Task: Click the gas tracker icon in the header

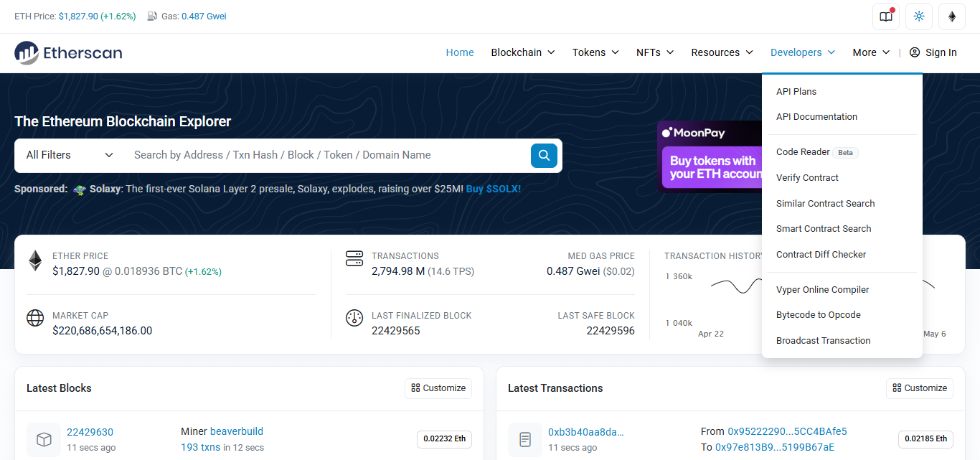Action: [x=151, y=15]
